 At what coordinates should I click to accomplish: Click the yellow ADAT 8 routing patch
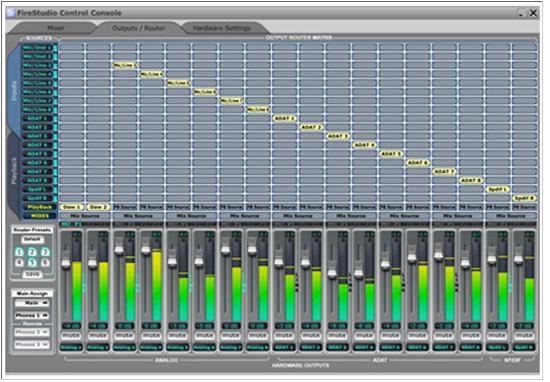pos(471,180)
